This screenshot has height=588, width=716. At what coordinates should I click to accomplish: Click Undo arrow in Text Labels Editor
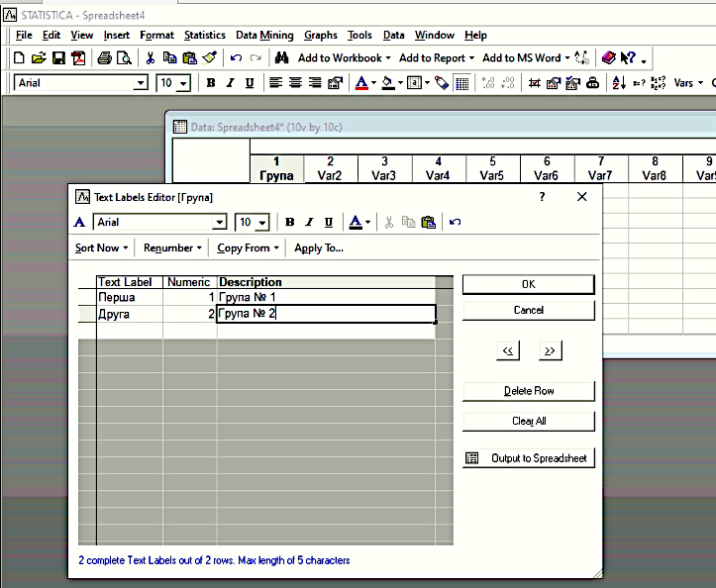(455, 223)
